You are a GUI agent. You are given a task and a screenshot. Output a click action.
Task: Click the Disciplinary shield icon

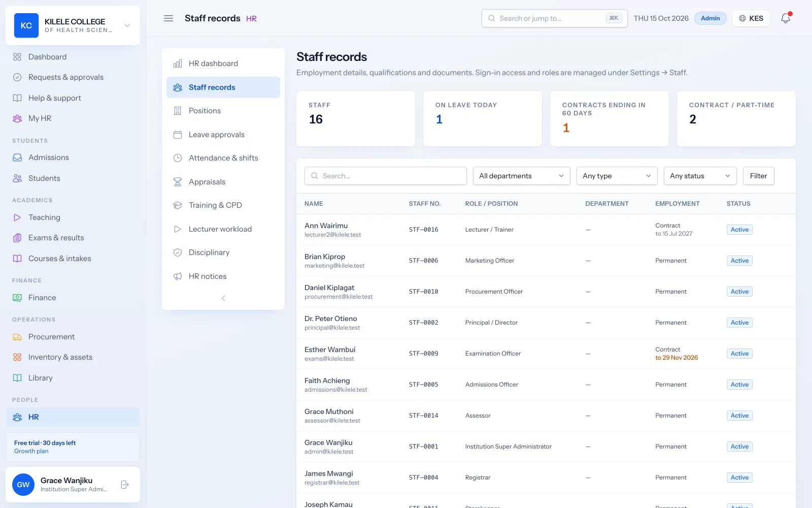pos(178,252)
